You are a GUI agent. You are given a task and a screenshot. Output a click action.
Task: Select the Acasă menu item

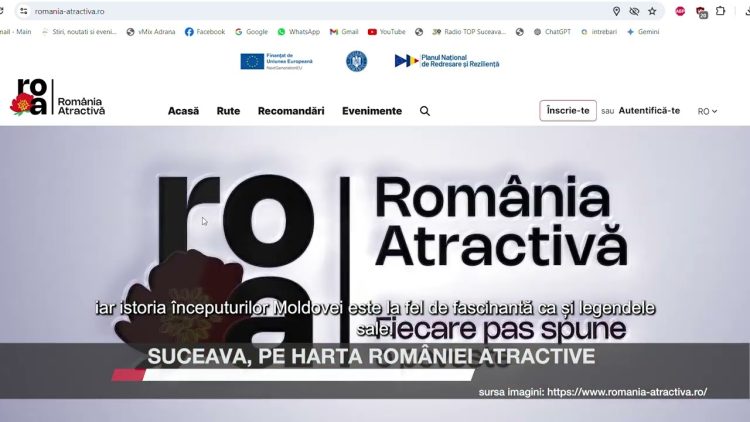point(183,111)
